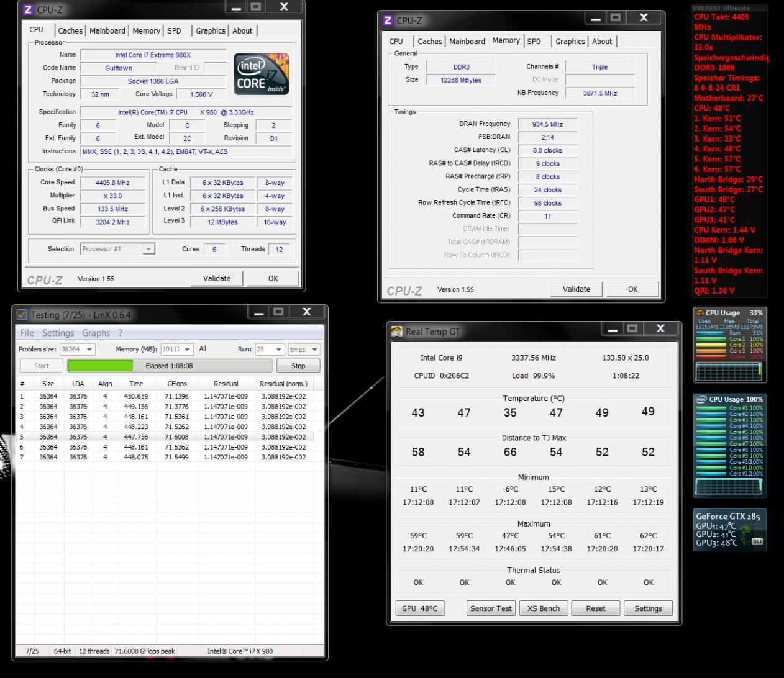Click the Sensor Test button in Real Temp
Viewport: 784px width, 678px height.
click(x=491, y=608)
